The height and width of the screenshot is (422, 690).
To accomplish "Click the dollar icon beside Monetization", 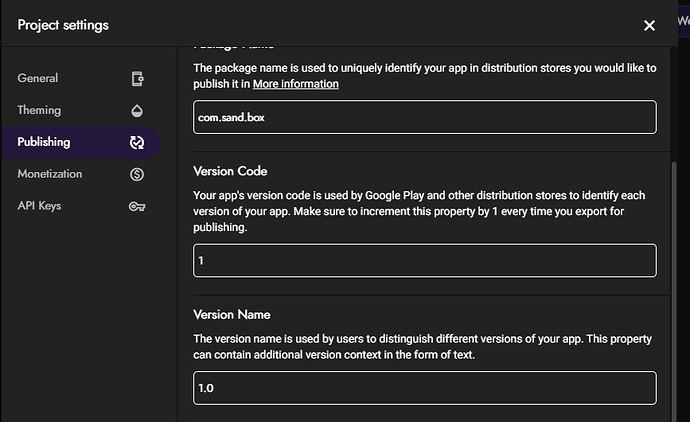I will click(137, 174).
